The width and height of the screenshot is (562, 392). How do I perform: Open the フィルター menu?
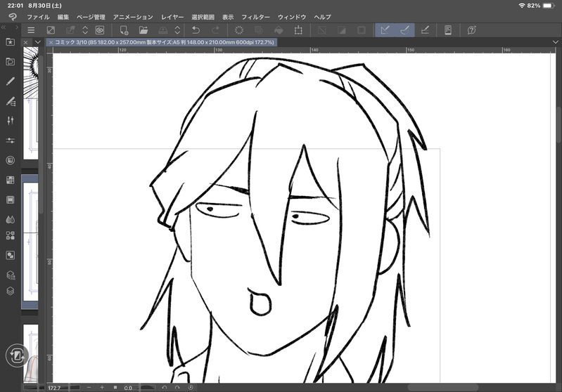(x=255, y=17)
